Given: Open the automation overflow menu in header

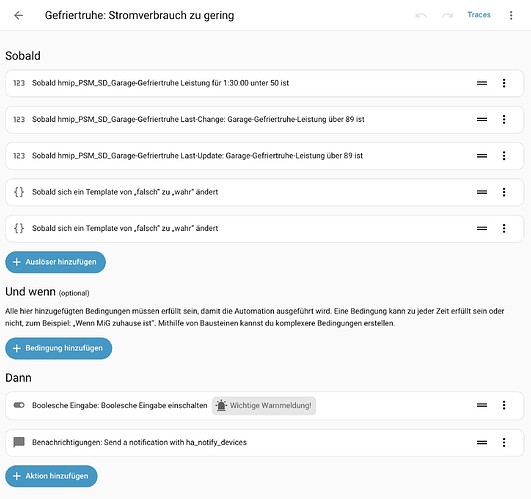Looking at the screenshot, I should click(511, 15).
